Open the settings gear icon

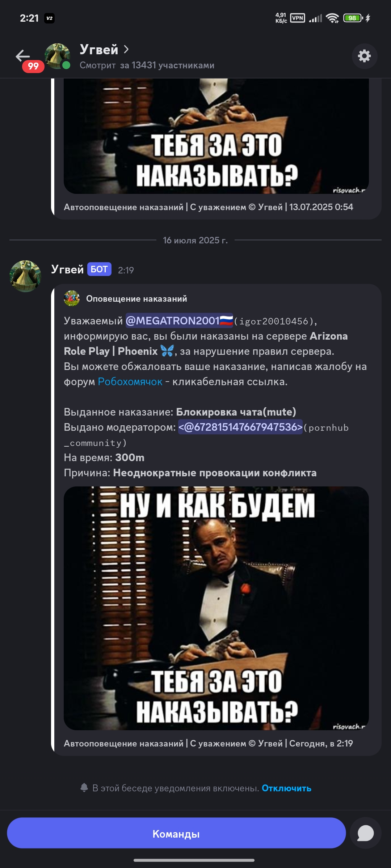[x=364, y=56]
